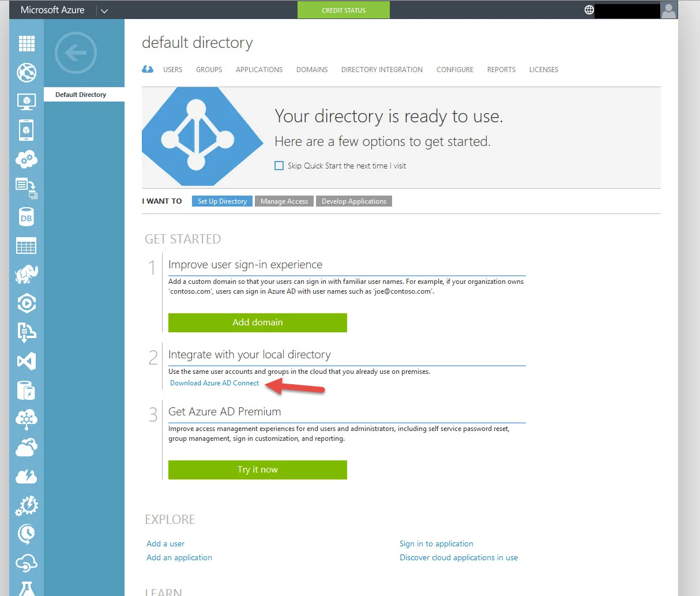
Task: Open Service Bus download-document icon in sidebar
Action: click(x=27, y=332)
